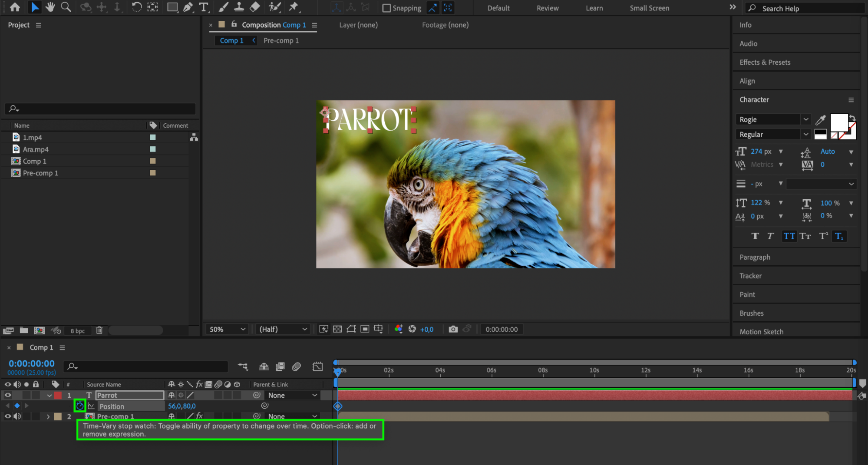The image size is (868, 465).
Task: Hide the Parrot text layer
Action: tap(8, 395)
